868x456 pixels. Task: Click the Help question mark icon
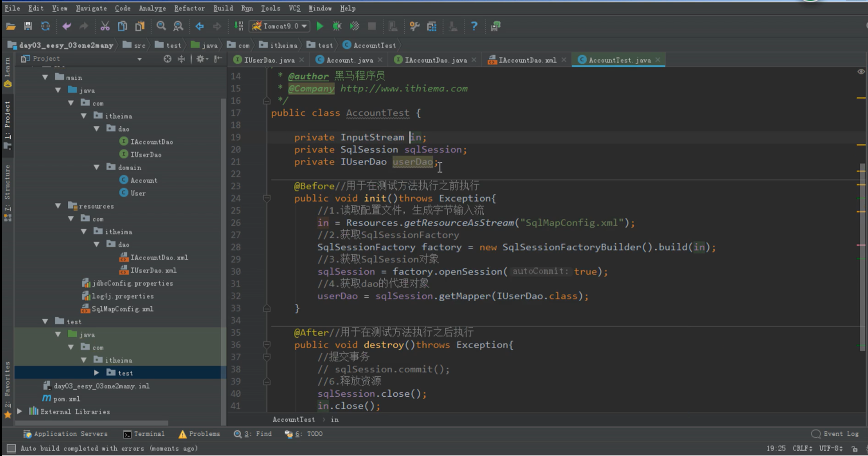pos(474,26)
